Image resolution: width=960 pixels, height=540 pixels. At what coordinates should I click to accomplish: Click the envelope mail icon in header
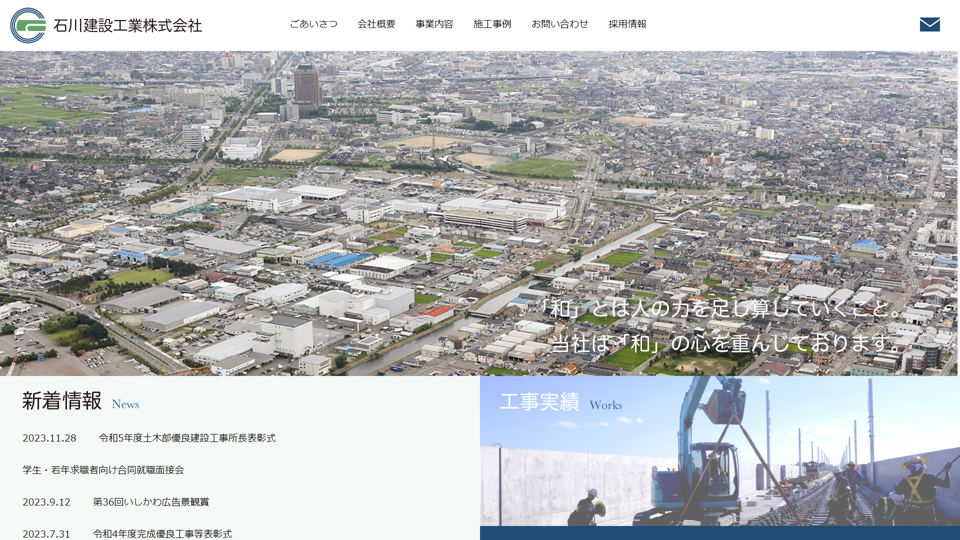click(929, 24)
